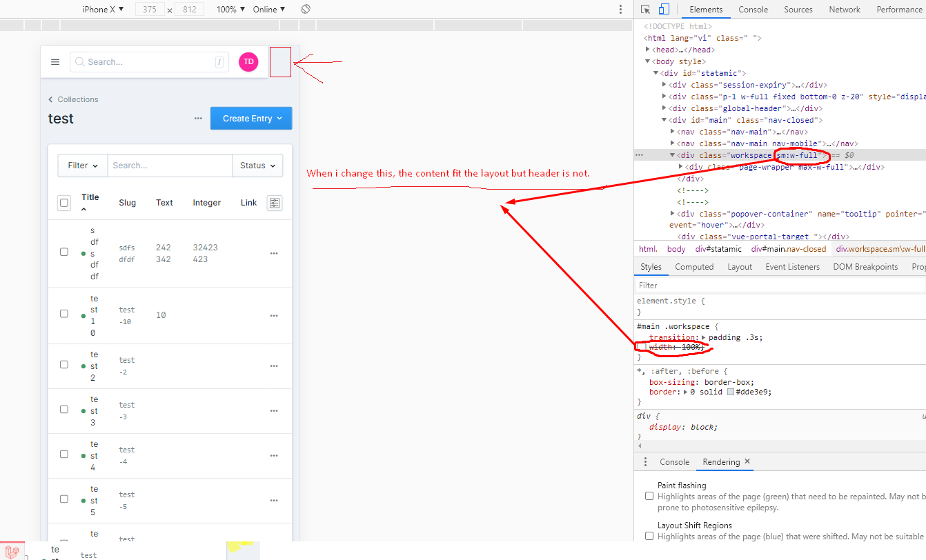Open the Computed styles tab
This screenshot has width=926, height=560.
694,267
